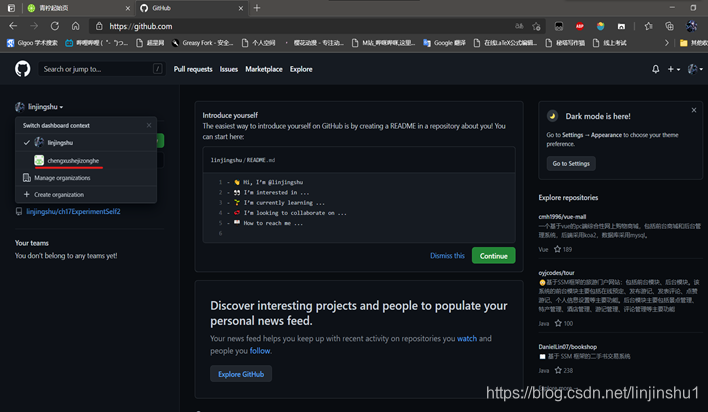Click the green Continue button
The width and height of the screenshot is (708, 412).
(x=494, y=256)
